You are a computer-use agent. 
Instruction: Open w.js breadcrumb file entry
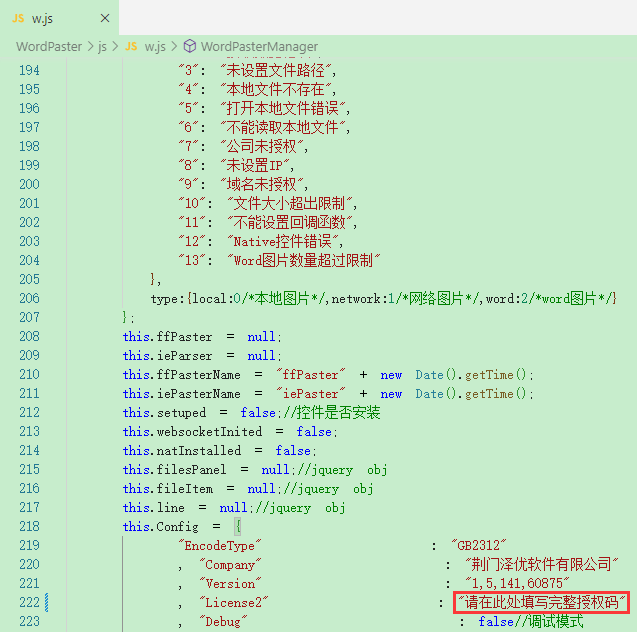(x=155, y=47)
